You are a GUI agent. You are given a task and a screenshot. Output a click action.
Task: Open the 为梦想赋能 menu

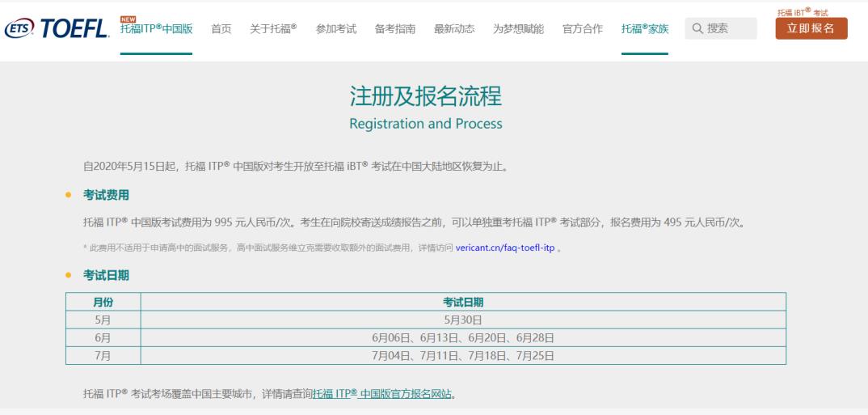pos(518,29)
